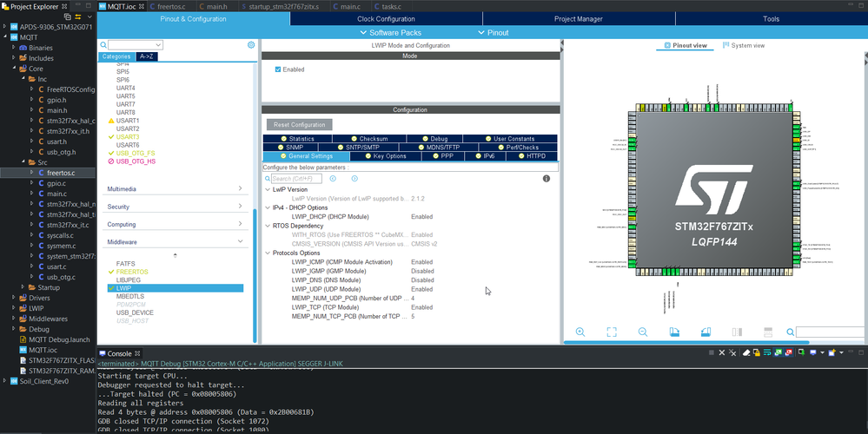The height and width of the screenshot is (434, 868).
Task: Clear the console output
Action: click(x=746, y=352)
